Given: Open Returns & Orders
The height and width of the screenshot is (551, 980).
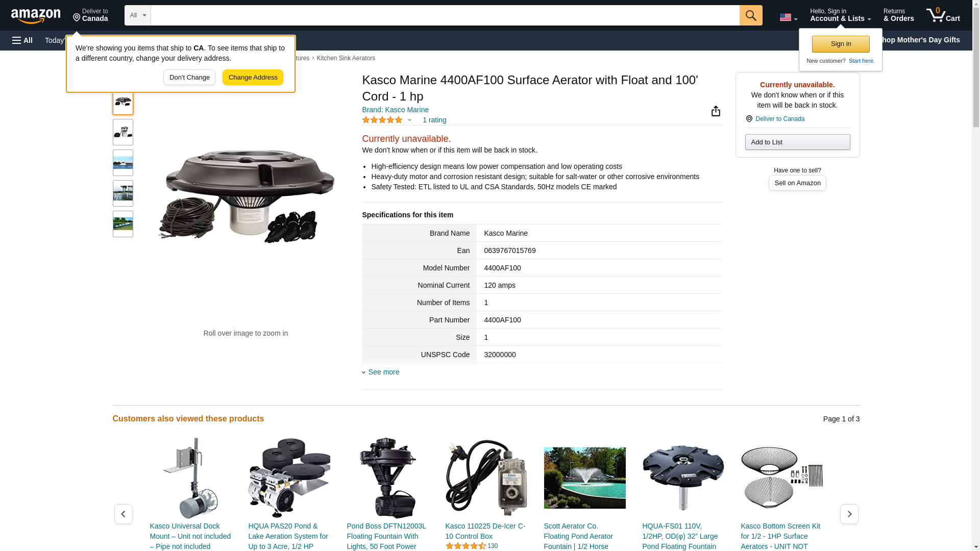Looking at the screenshot, I should pos(898,15).
